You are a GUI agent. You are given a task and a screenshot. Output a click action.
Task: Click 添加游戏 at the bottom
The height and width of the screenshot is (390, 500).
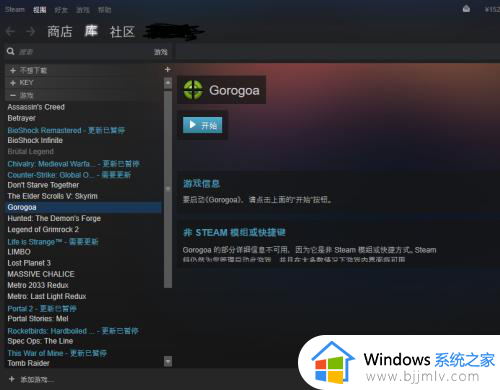37,379
